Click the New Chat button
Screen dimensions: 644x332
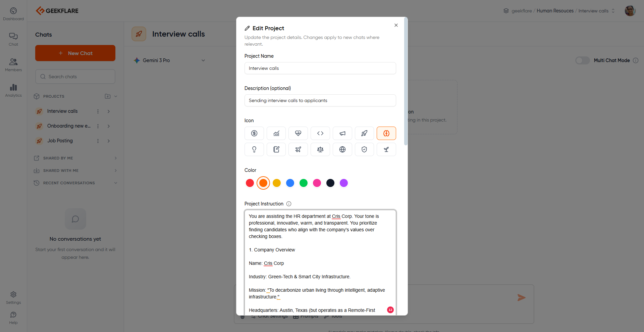(x=75, y=53)
